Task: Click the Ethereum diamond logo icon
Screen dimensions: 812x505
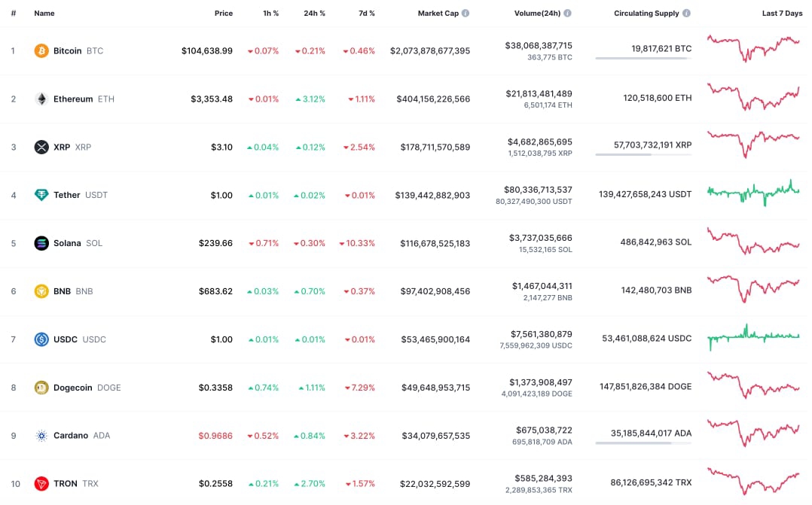Action: [41, 99]
